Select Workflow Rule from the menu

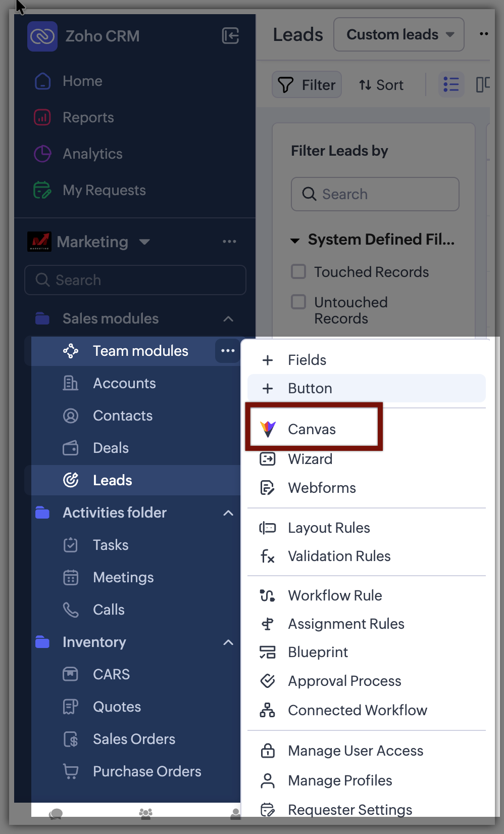(335, 595)
